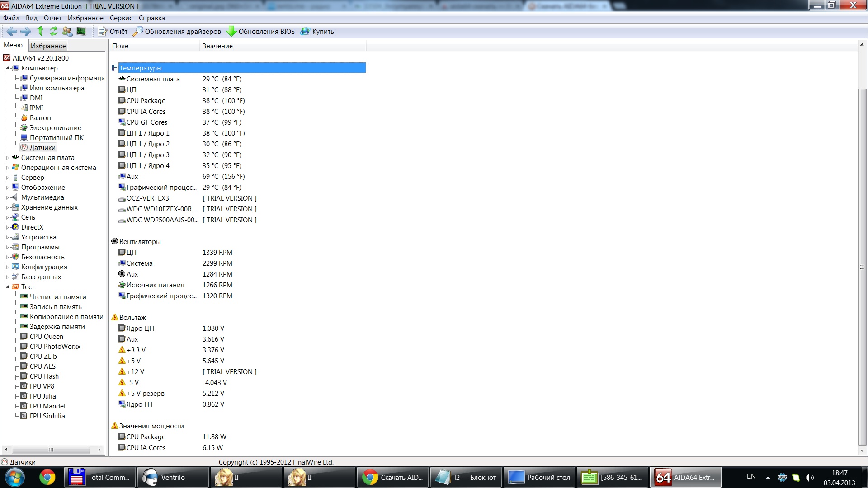Viewport: 868px width, 488px height.
Task: Click the green Up arrow toolbar icon
Action: point(40,31)
